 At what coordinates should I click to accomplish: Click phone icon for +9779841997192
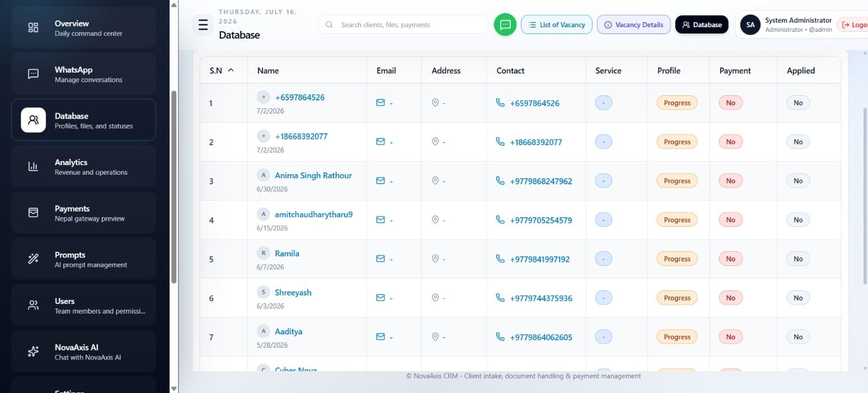click(x=500, y=259)
